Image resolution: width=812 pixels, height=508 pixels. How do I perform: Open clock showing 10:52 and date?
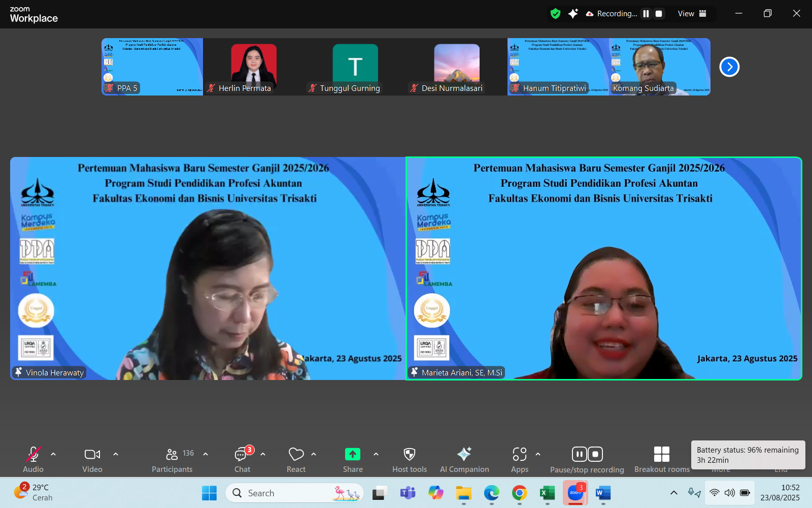click(780, 493)
